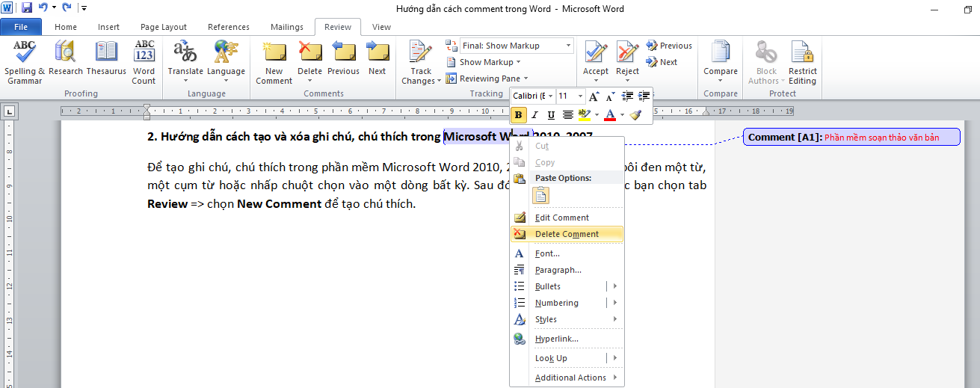
Task: Toggle Italic in the mini toolbar
Action: click(534, 115)
